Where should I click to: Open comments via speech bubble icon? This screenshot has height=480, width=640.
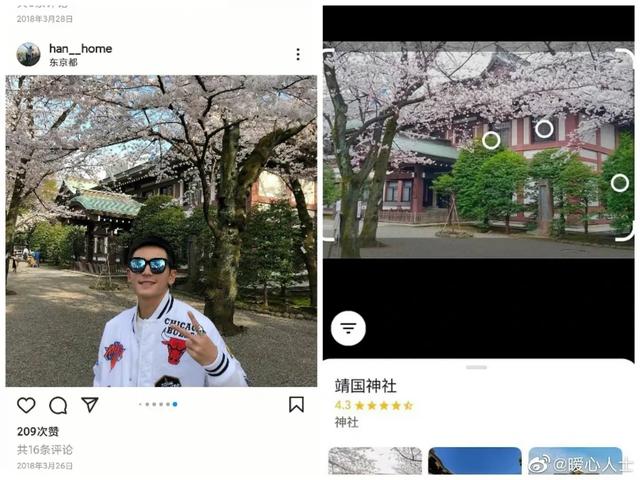pos(58,405)
